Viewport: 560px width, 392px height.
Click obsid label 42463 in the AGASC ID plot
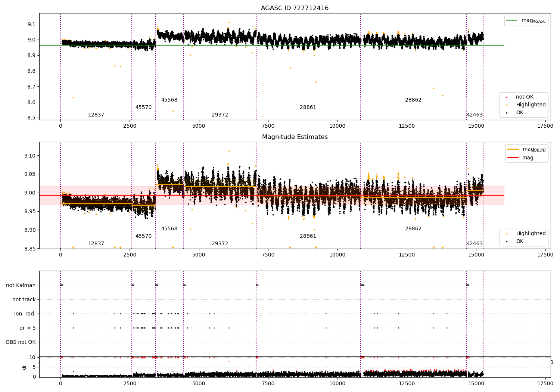pos(475,115)
